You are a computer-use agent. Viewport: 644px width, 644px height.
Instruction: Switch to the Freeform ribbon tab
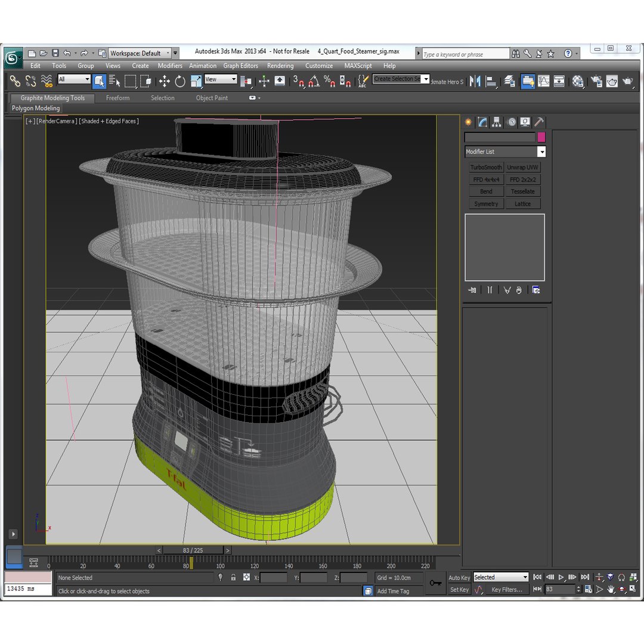coord(117,98)
